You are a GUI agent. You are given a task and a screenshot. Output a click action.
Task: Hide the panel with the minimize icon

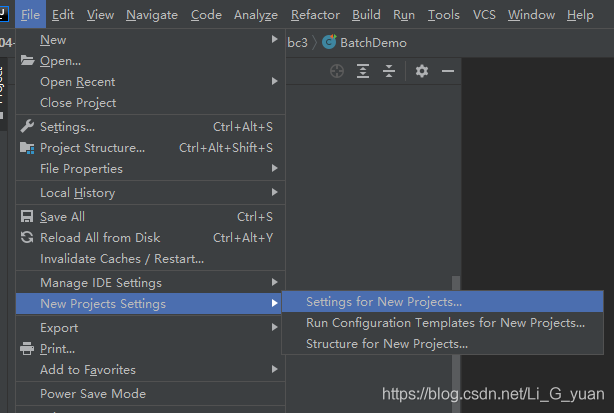[448, 71]
